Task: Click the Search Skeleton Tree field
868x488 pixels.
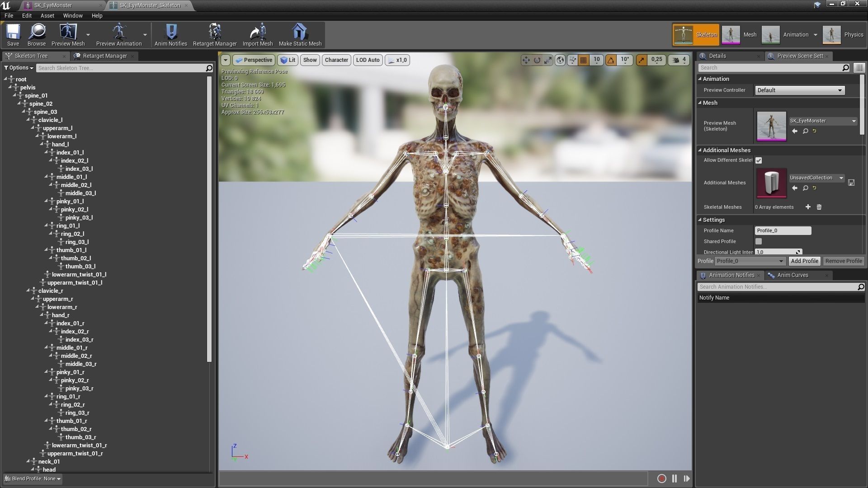Action: point(120,68)
